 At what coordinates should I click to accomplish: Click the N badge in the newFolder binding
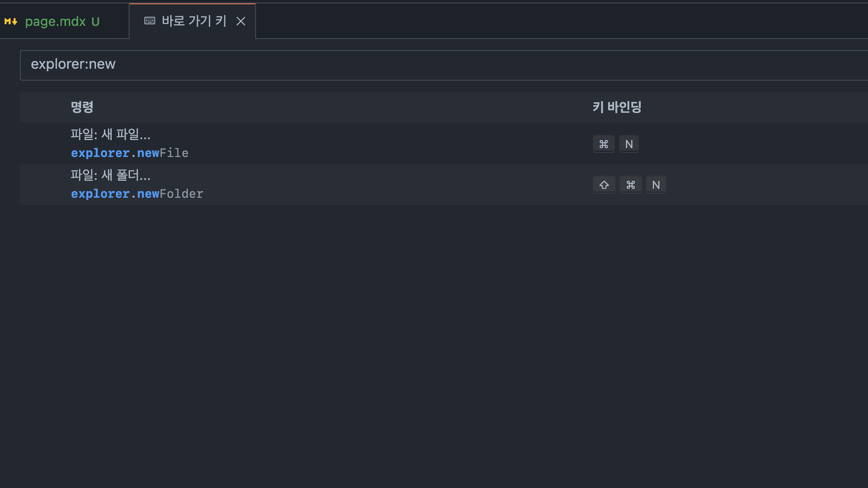(x=656, y=184)
